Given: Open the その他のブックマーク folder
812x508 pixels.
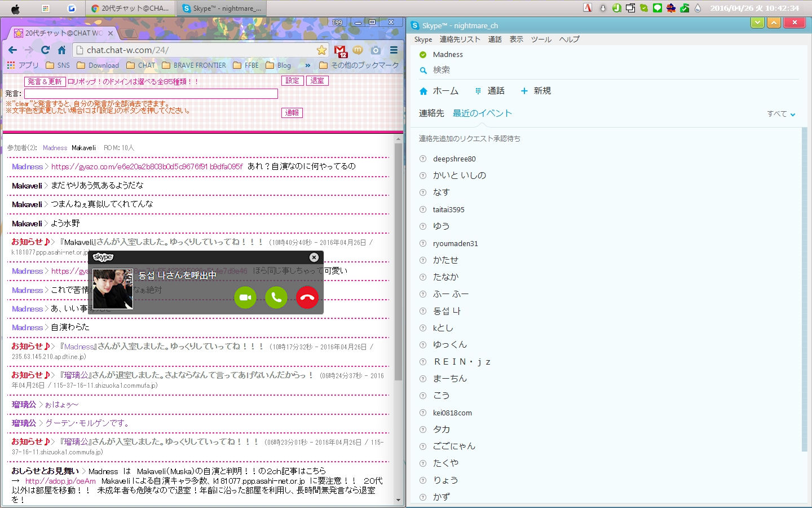Looking at the screenshot, I should tap(359, 65).
